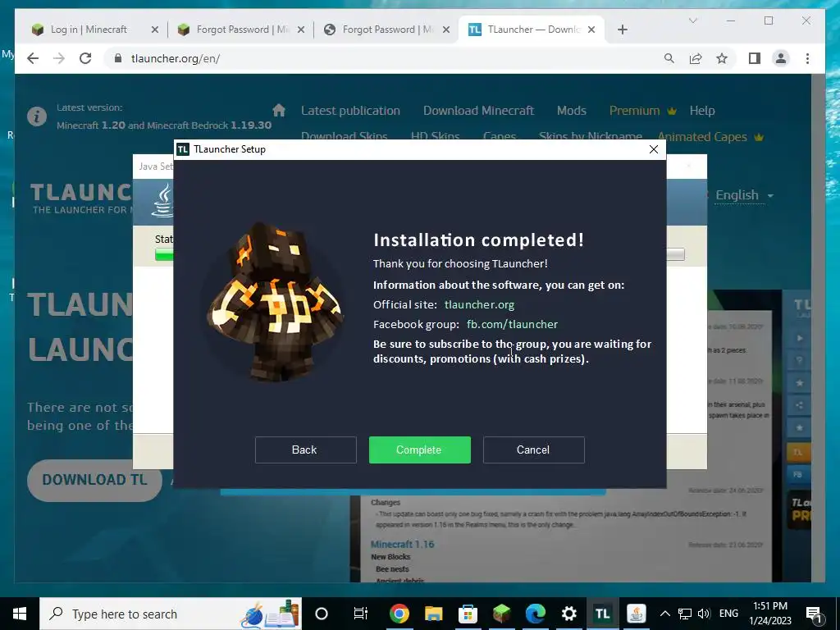This screenshot has height=630, width=840.
Task: Close the Log in | Minecraft tab
Action: click(155, 30)
